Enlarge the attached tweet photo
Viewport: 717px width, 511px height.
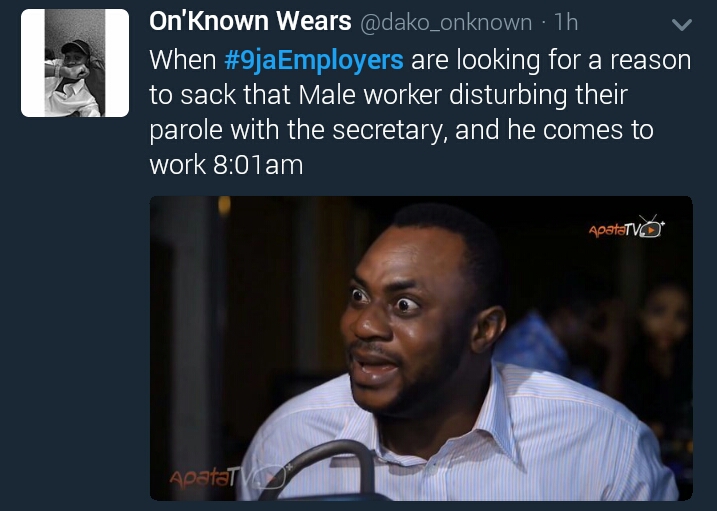tap(420, 348)
